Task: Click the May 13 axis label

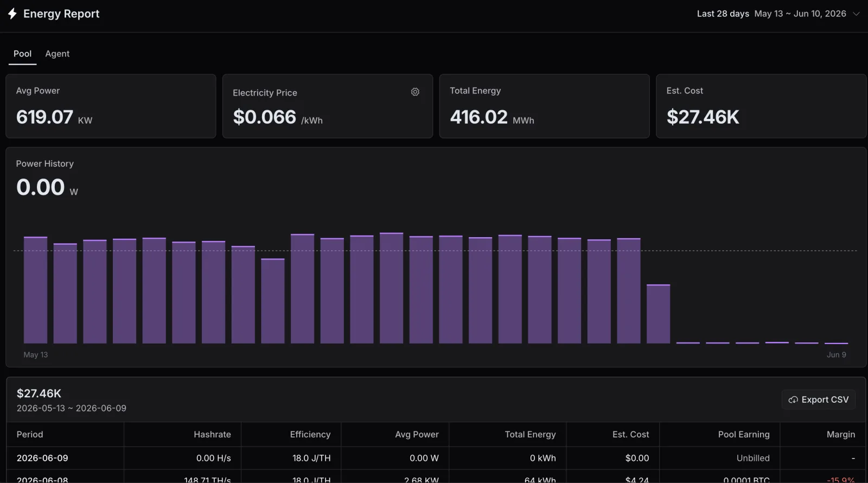Action: tap(36, 354)
